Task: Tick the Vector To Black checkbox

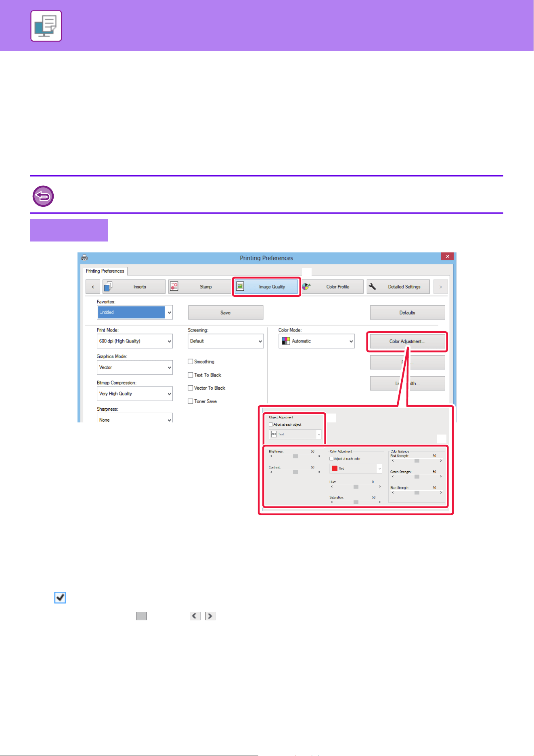Action: pos(191,388)
